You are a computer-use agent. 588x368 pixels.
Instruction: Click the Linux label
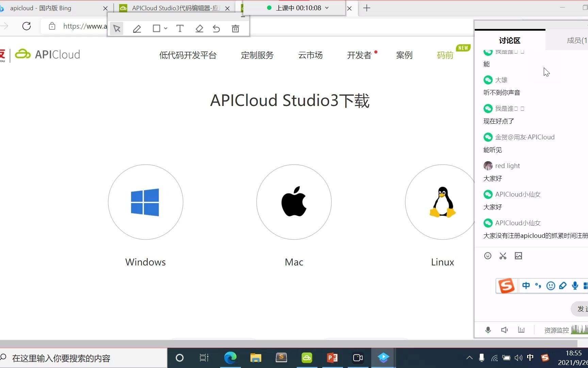click(442, 262)
